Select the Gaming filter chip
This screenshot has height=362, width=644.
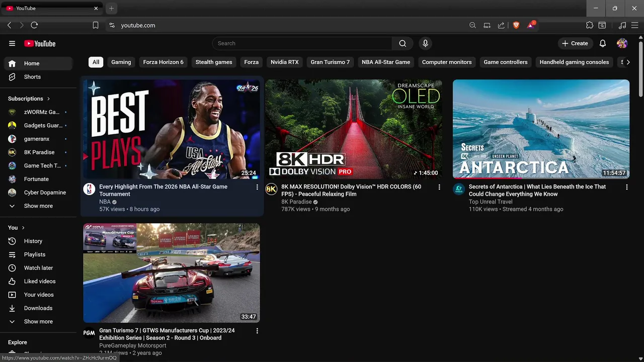pos(121,62)
